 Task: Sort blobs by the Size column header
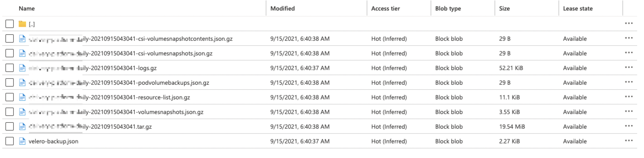tap(505, 8)
